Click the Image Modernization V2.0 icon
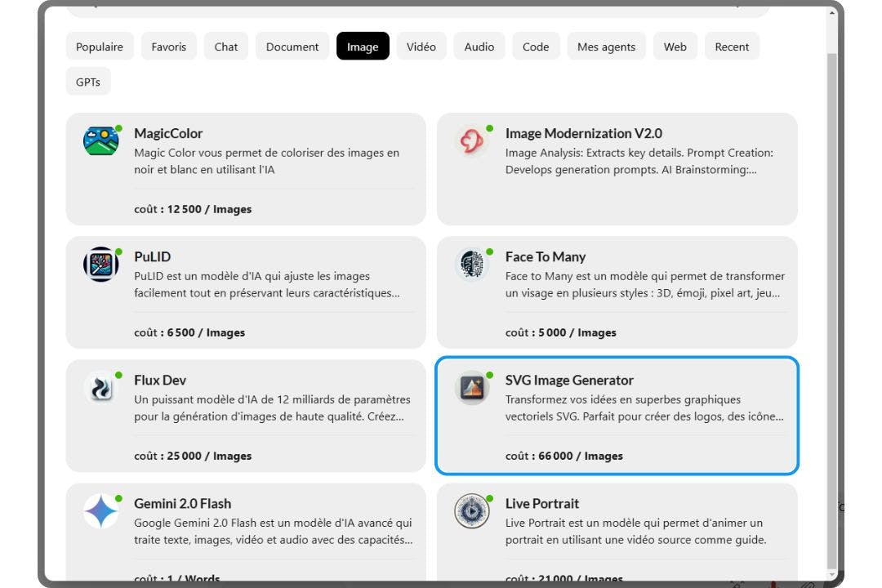Screen dimensions: 882x588 click(x=470, y=140)
